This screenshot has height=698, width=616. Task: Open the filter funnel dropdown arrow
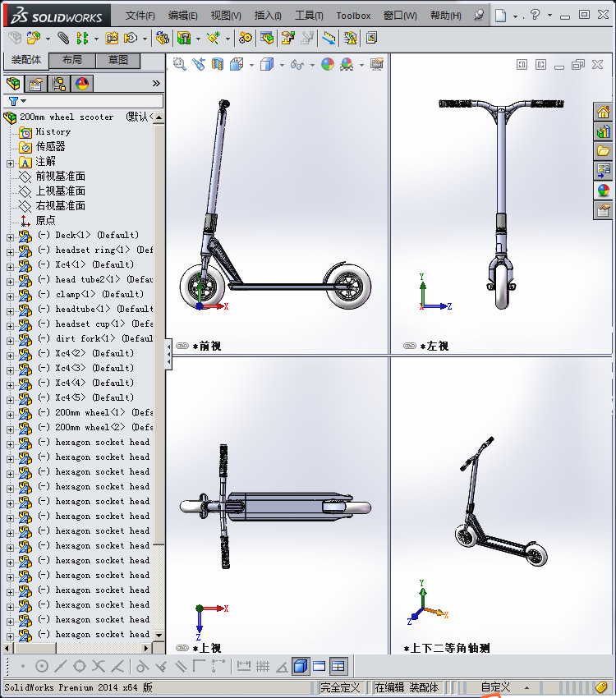(24, 101)
